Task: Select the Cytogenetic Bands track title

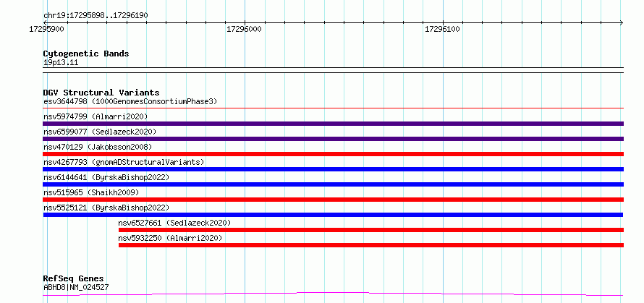Action: click(x=86, y=54)
